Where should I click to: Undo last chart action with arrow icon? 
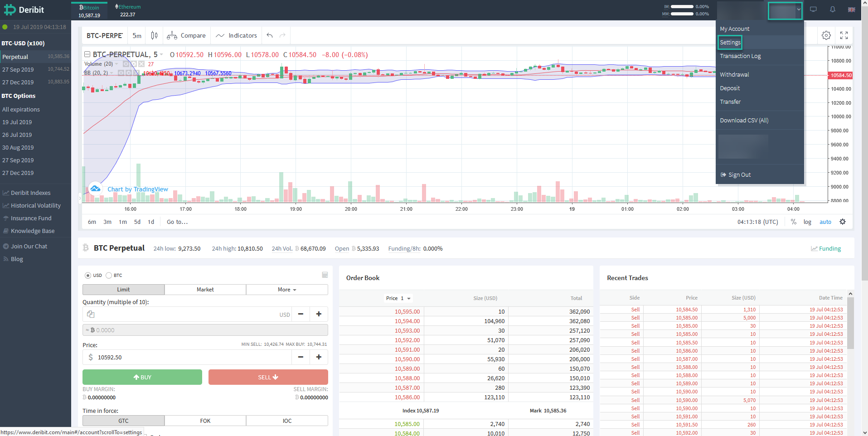click(x=269, y=35)
